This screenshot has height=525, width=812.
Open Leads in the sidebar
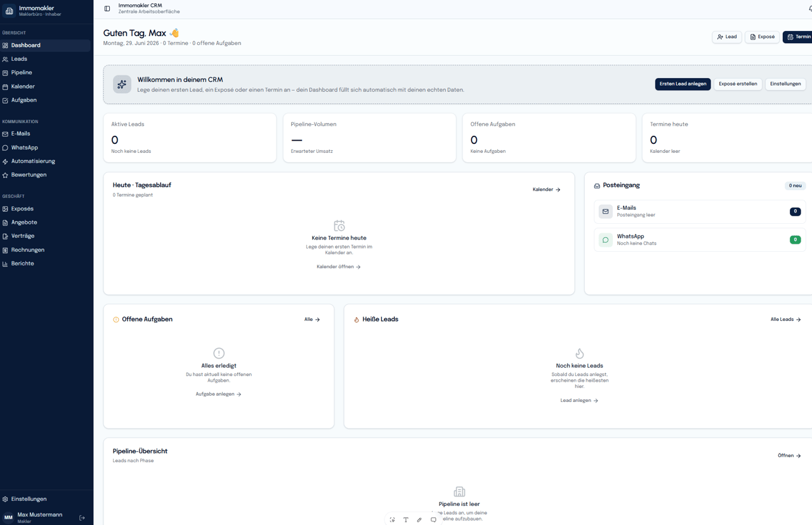pyautogui.click(x=45, y=59)
